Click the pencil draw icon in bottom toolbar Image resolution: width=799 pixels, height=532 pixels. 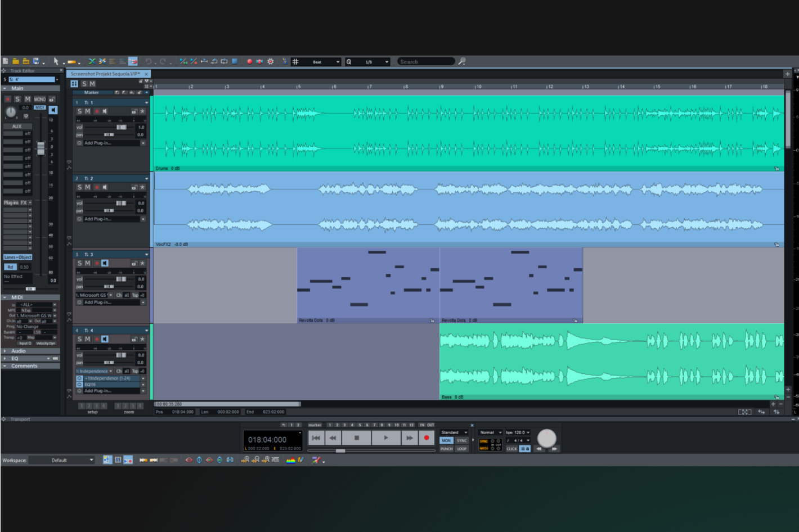[301, 460]
